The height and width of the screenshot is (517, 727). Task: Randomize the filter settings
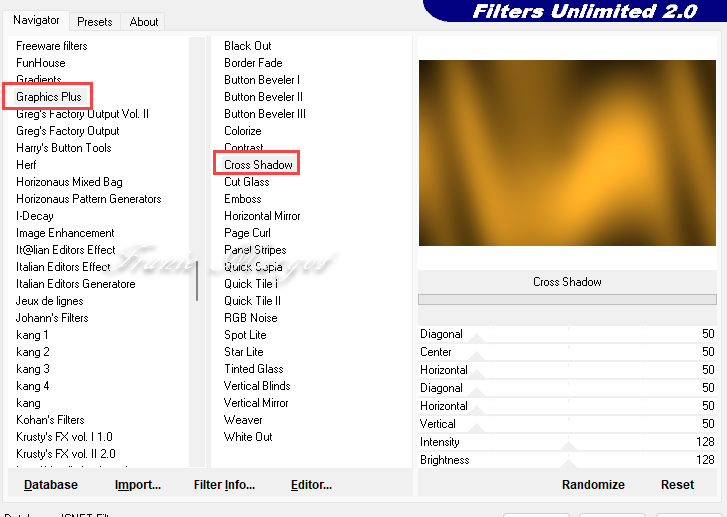click(x=593, y=485)
